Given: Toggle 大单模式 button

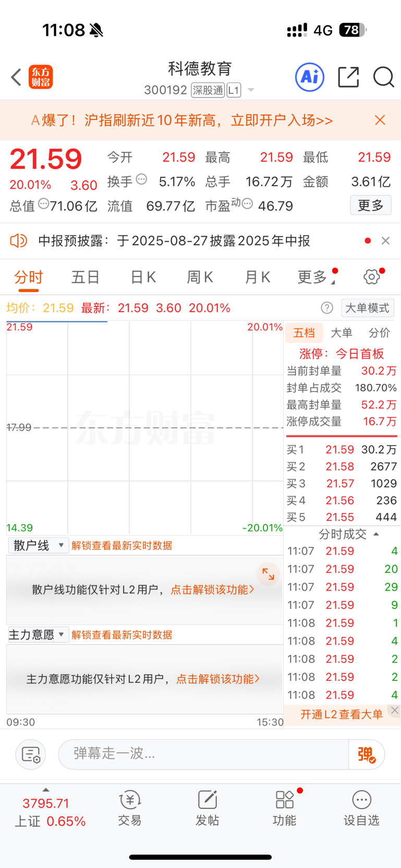Looking at the screenshot, I should point(368,308).
